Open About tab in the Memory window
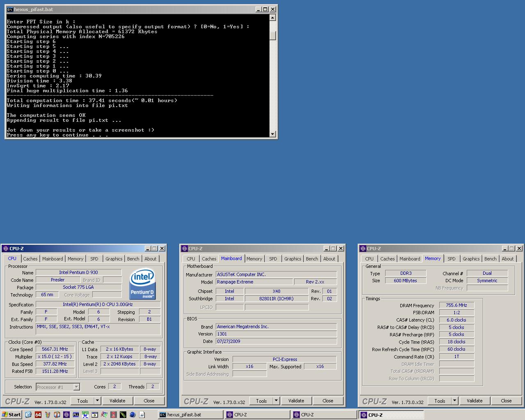 tap(508, 259)
